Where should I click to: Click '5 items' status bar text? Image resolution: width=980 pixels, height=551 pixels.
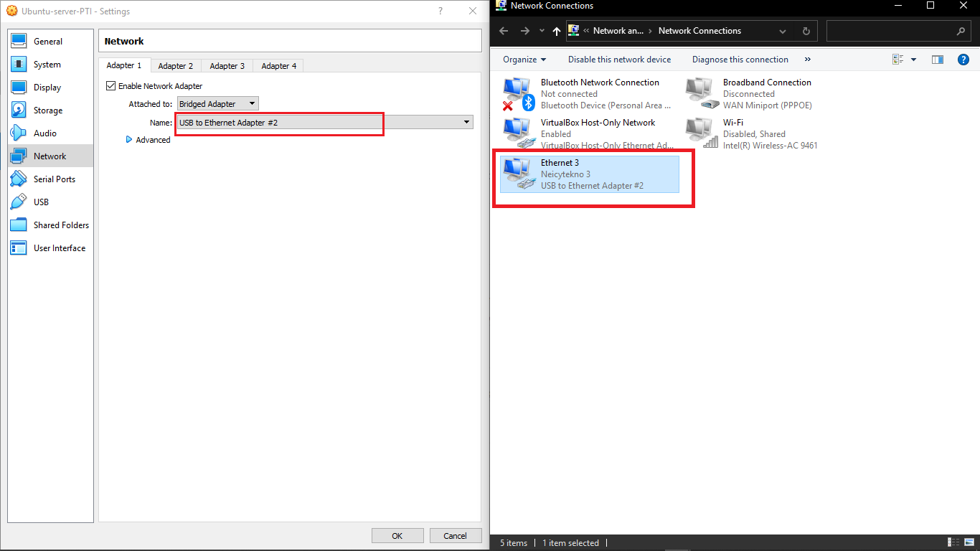(514, 543)
